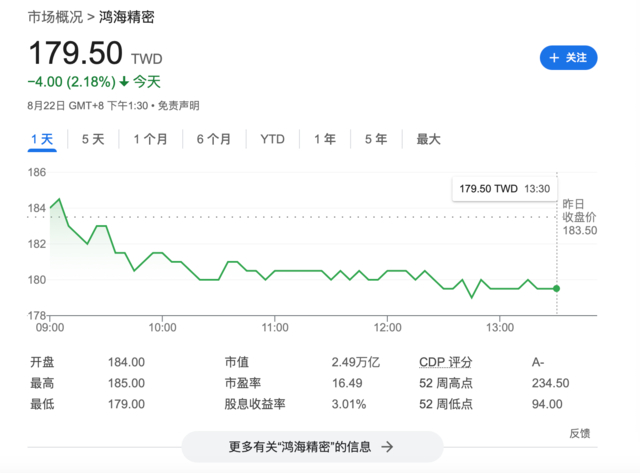Open the 市场概况 breadcrumb link
The height and width of the screenshot is (473, 640).
point(55,17)
